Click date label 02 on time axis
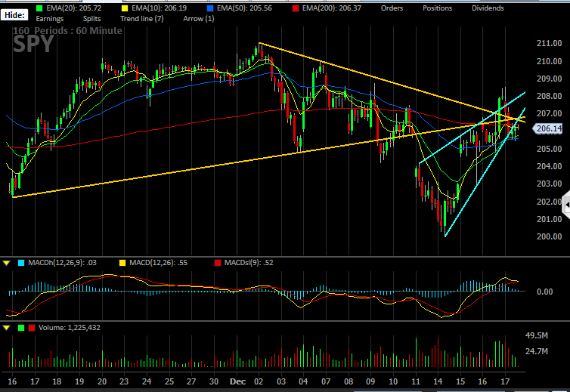Viewport: 570px width, 392px height. point(259,381)
